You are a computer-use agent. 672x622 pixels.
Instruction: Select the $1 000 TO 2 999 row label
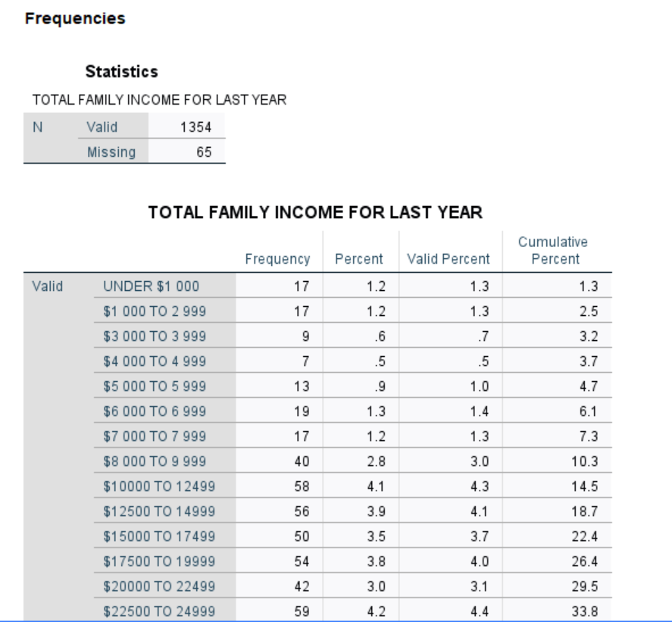click(x=155, y=311)
